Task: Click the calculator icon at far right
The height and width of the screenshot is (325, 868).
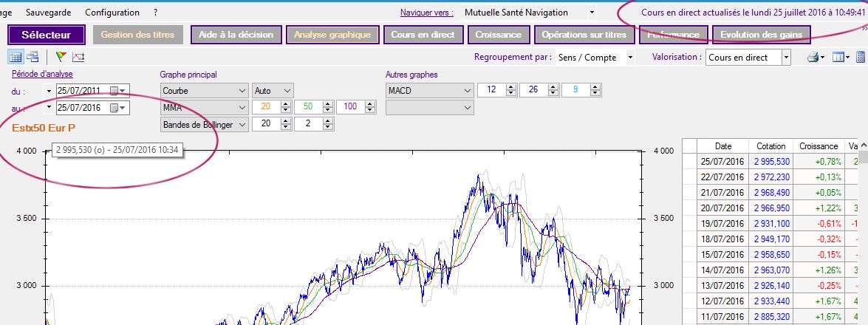Action: point(861,57)
